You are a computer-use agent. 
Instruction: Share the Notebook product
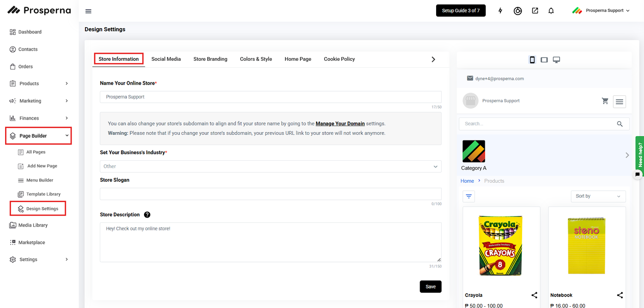pyautogui.click(x=620, y=295)
